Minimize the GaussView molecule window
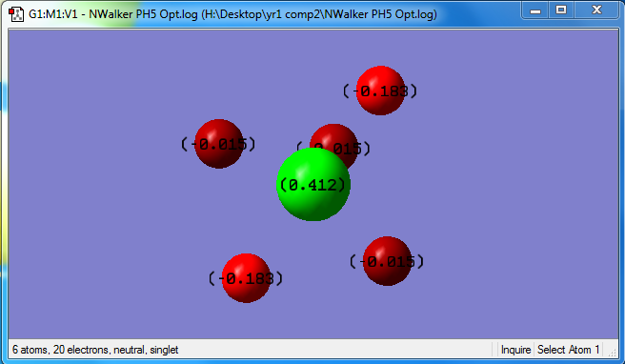This screenshot has width=625, height=364. 534,10
